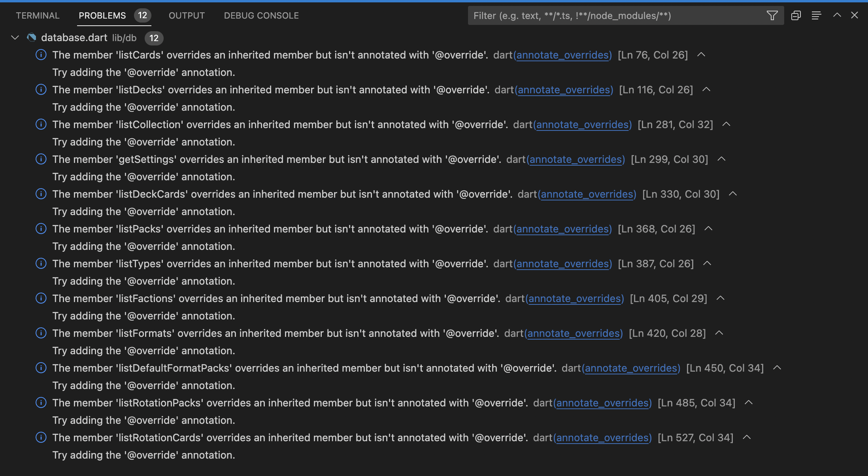Click the info icon beside 'getSettings' warning
This screenshot has height=476, width=868.
click(41, 159)
